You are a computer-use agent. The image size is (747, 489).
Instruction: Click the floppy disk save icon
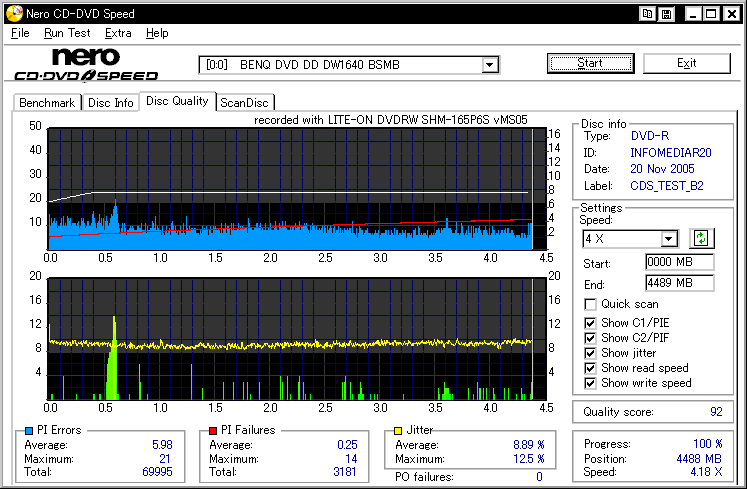click(666, 14)
